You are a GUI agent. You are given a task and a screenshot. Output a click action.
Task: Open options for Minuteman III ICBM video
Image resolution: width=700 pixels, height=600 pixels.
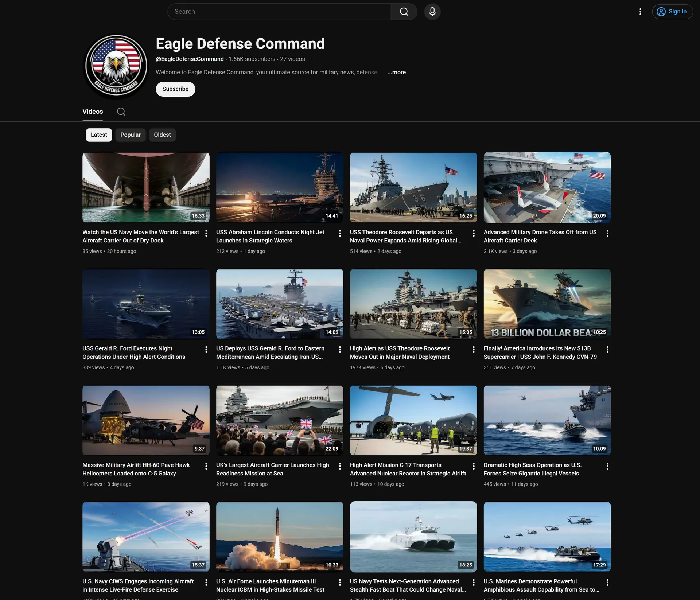340,583
